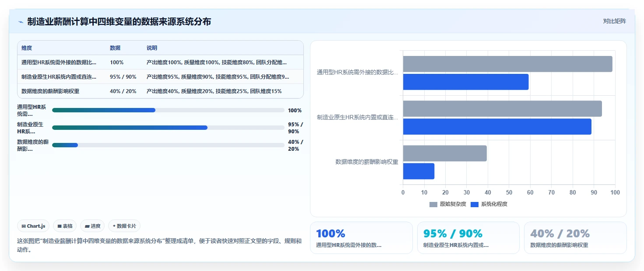Click the 通用型HR系 progress bar
Viewport: 644px width, 271px height.
click(x=168, y=110)
